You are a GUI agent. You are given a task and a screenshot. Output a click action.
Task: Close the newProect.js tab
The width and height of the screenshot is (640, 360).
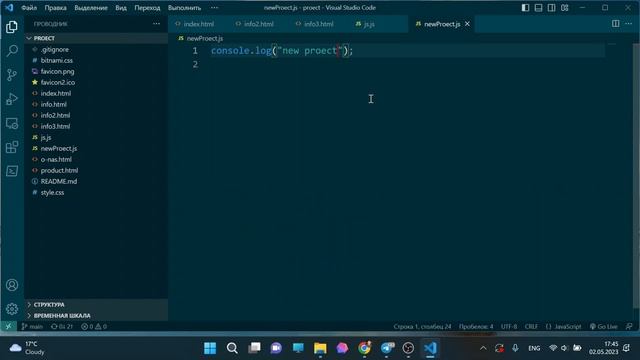pos(467,24)
